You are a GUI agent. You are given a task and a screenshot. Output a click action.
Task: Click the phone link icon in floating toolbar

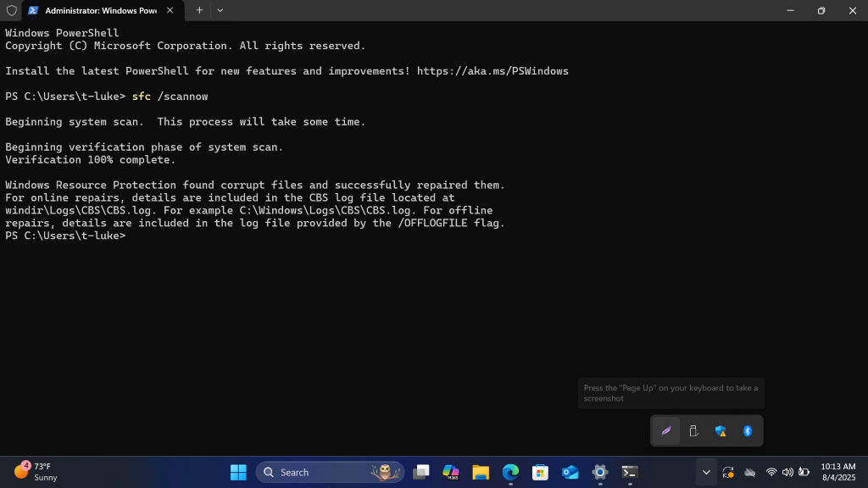coord(693,430)
